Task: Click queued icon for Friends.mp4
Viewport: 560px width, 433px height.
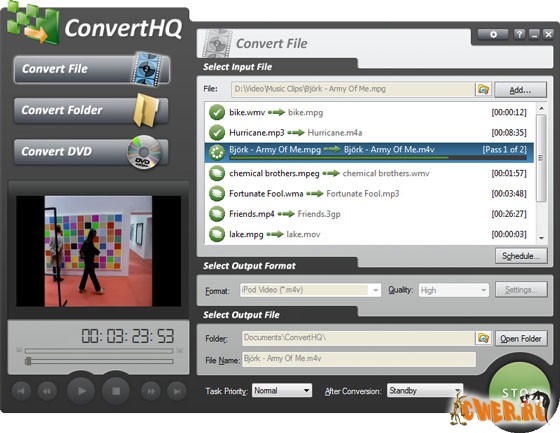Action: point(216,214)
